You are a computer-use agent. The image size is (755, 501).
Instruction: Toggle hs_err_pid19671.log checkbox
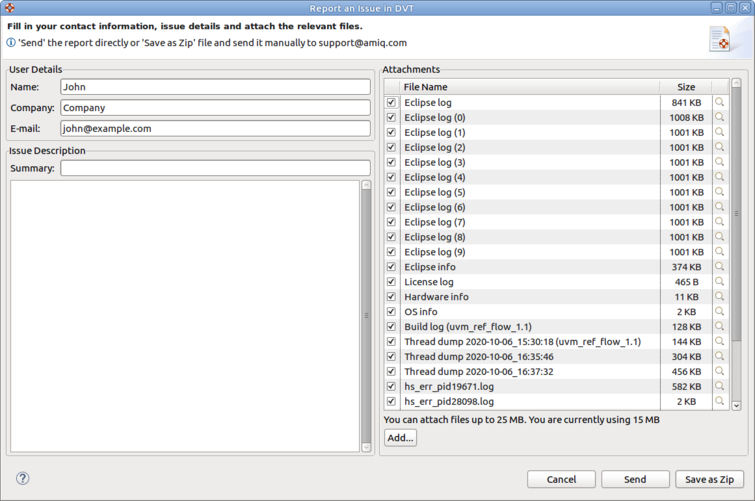(x=391, y=386)
